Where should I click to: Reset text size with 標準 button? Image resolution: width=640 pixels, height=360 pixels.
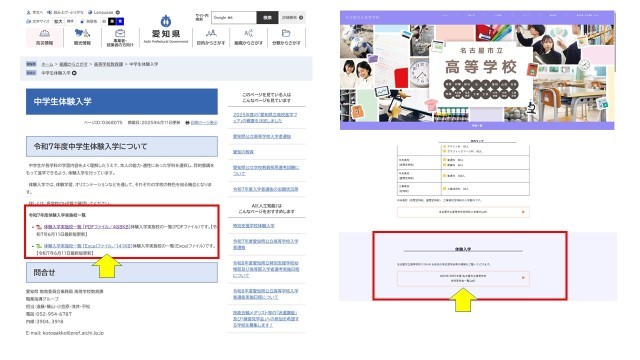[x=70, y=21]
